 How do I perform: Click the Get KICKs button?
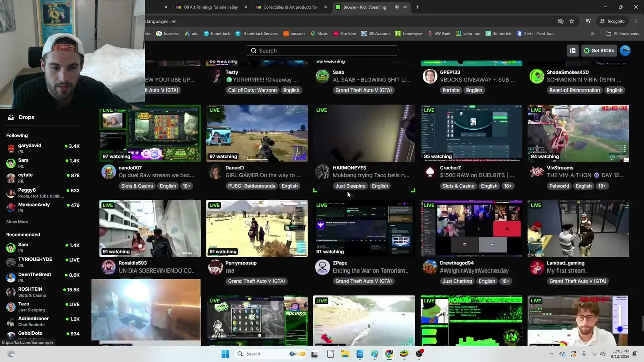coord(599,51)
